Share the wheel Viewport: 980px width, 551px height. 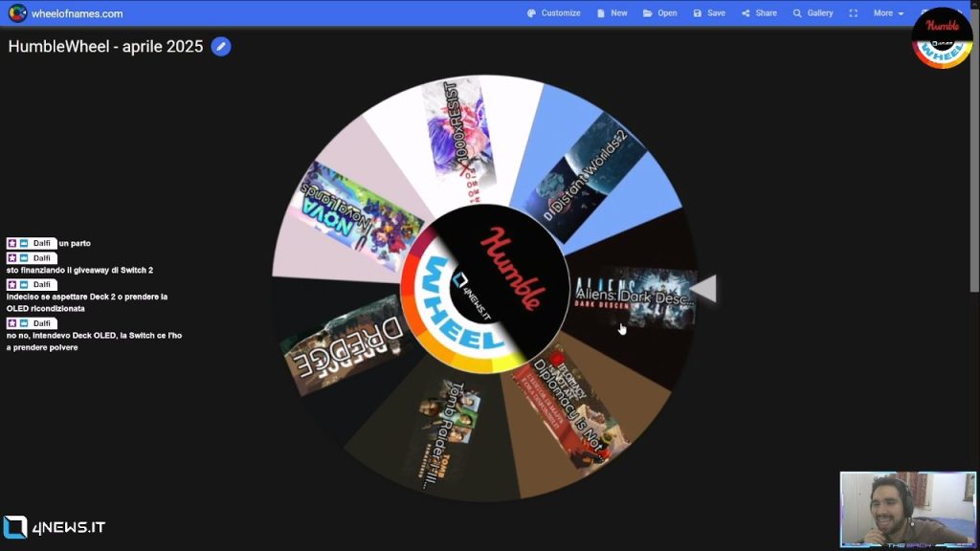[x=759, y=13]
